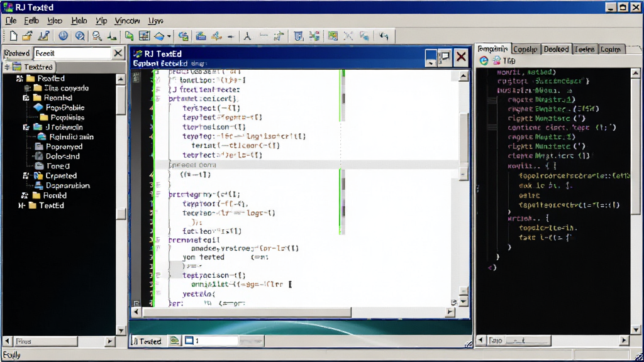
Task: Click the blue shield toolbar icon
Action: (x=299, y=36)
